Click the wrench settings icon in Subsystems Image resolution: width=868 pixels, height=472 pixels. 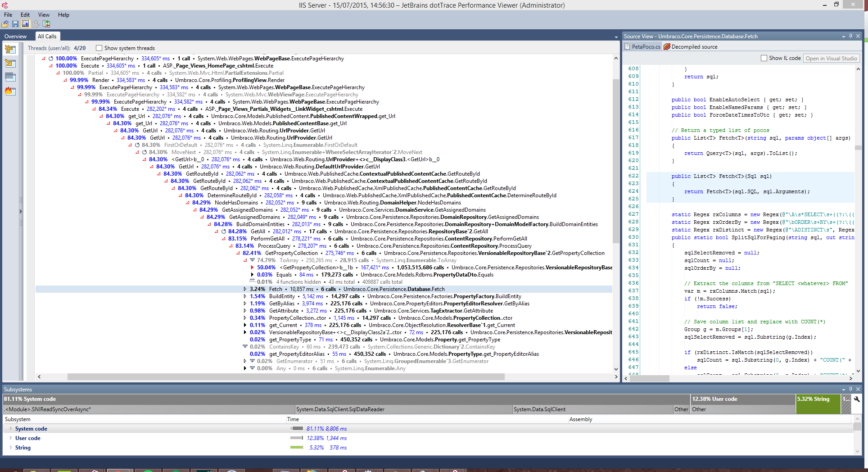[857, 399]
